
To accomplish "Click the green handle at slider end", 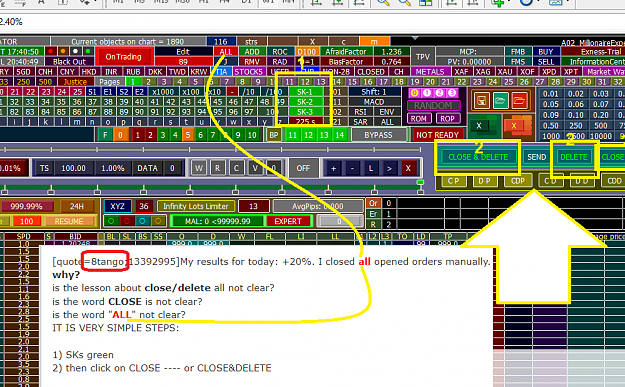I will pyautogui.click(x=420, y=183).
